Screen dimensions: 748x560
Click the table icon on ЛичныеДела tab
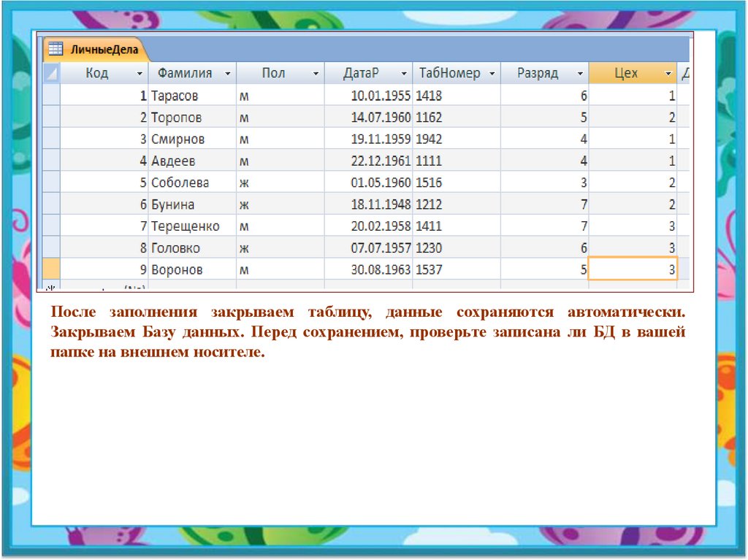56,49
